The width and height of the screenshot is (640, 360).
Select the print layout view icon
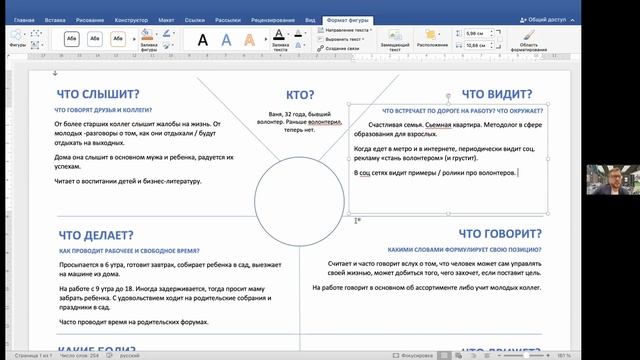click(444, 356)
